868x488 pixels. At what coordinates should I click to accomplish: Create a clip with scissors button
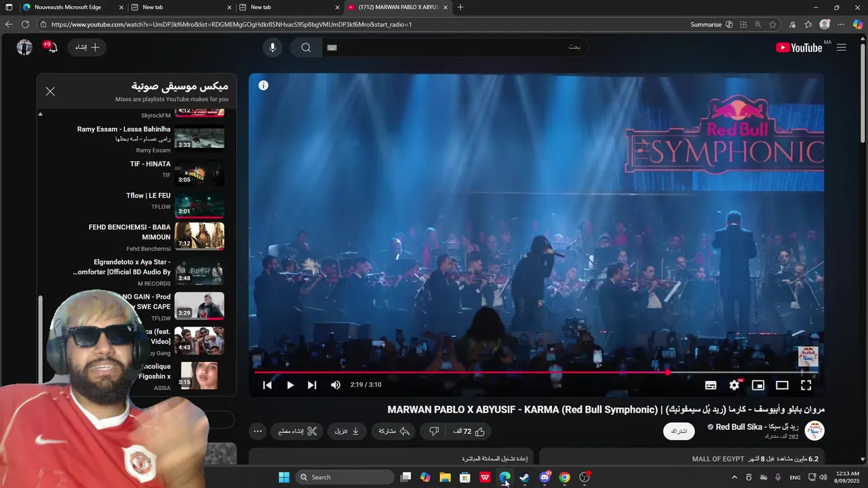pos(297,431)
